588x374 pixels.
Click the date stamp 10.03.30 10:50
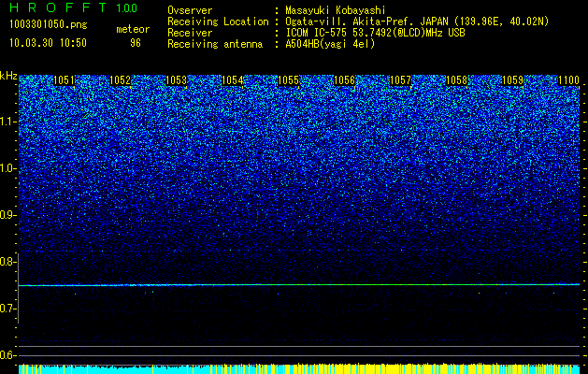[x=48, y=43]
